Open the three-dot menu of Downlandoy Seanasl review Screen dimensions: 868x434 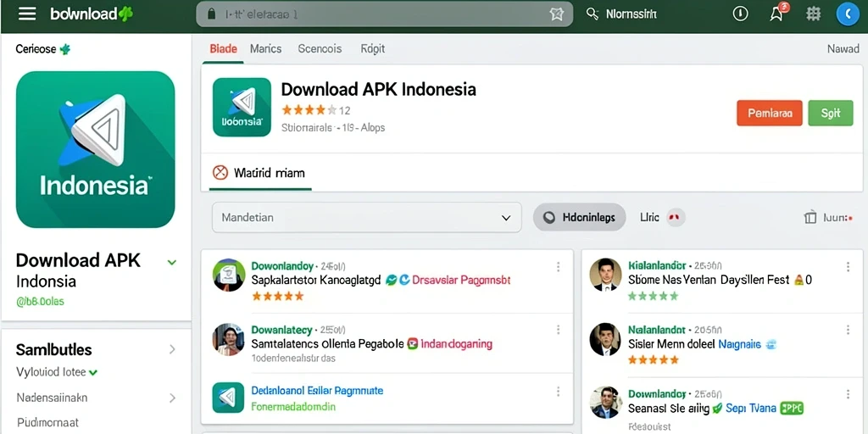coord(848,394)
